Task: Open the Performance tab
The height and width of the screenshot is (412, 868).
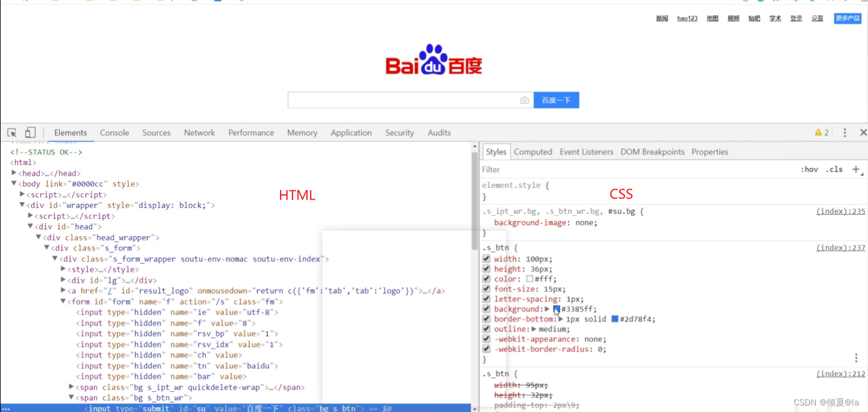Action: pos(251,133)
